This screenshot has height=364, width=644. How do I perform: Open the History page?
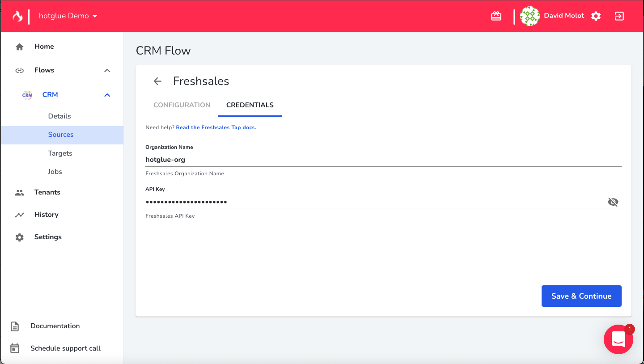coord(46,215)
